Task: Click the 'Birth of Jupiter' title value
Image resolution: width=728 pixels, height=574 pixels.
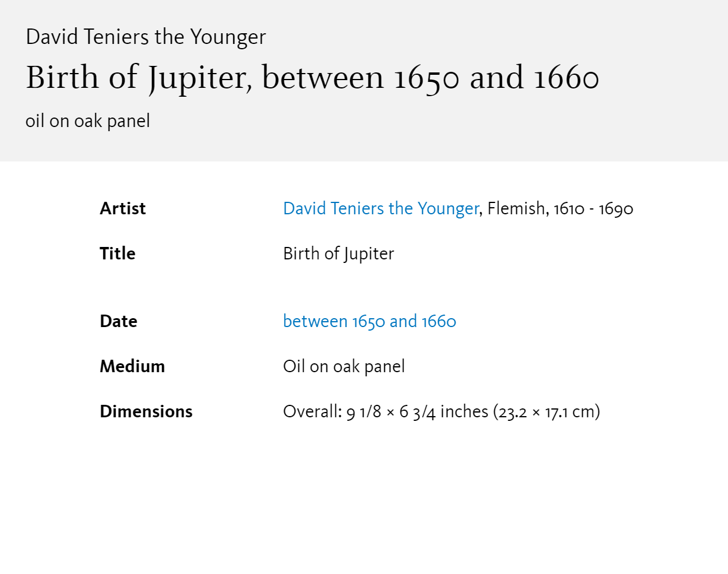Action: [x=339, y=254]
